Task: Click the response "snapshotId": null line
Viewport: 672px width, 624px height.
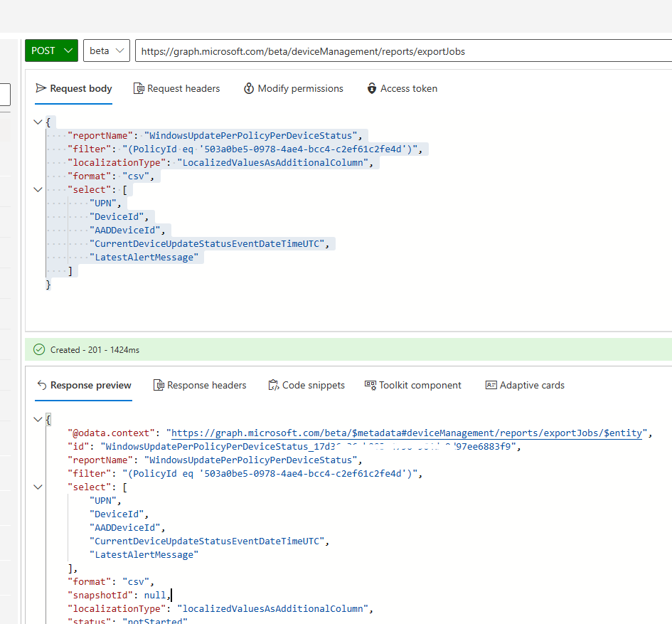Action: pyautogui.click(x=119, y=596)
